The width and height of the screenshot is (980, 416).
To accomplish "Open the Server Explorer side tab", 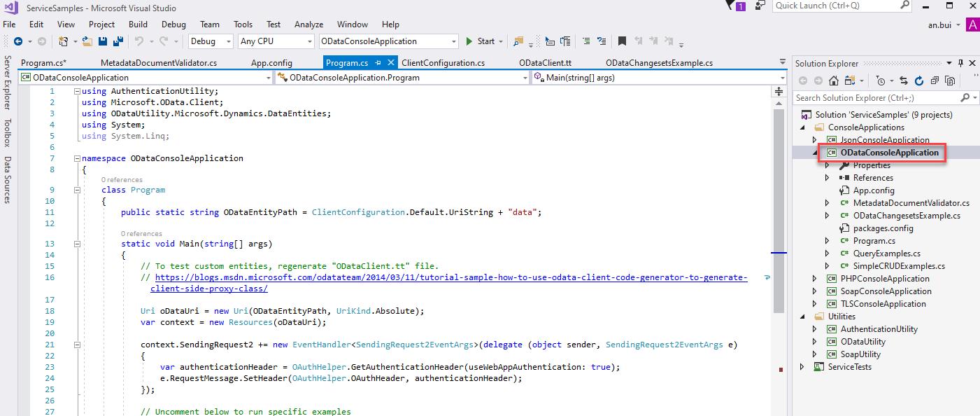I will click(x=8, y=83).
